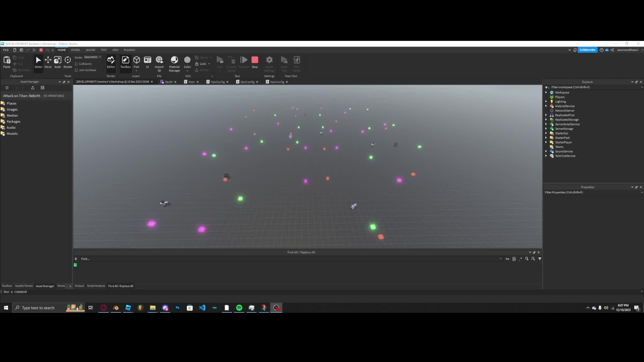Select the Scale tool

tap(57, 62)
